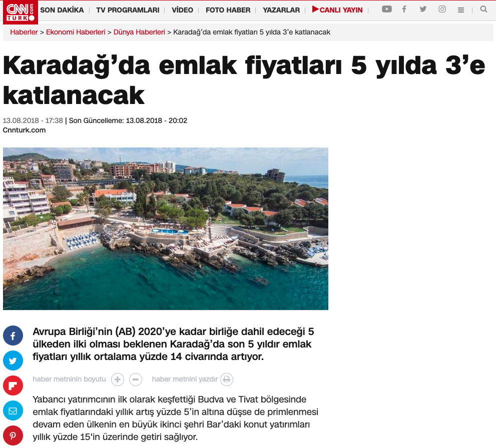Click the article headline text

pos(244,80)
